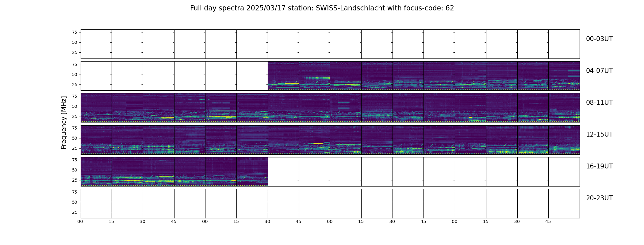Click the 75 tick label of the 00-03UT row
This screenshot has width=644, height=245.
point(75,32)
